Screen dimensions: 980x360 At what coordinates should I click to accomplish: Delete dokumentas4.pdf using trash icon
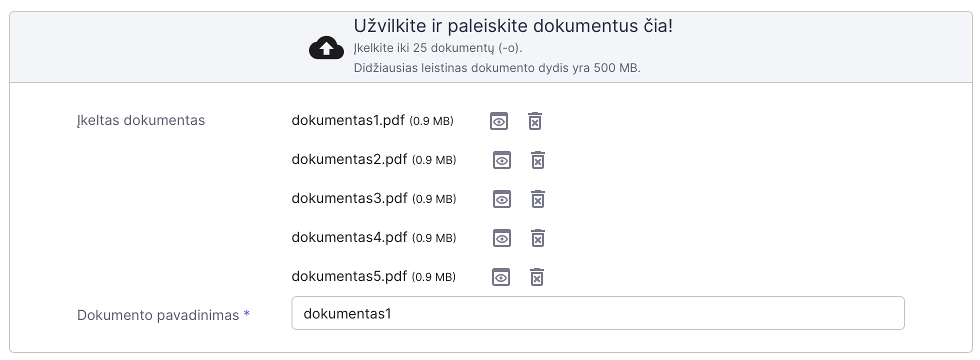(537, 238)
